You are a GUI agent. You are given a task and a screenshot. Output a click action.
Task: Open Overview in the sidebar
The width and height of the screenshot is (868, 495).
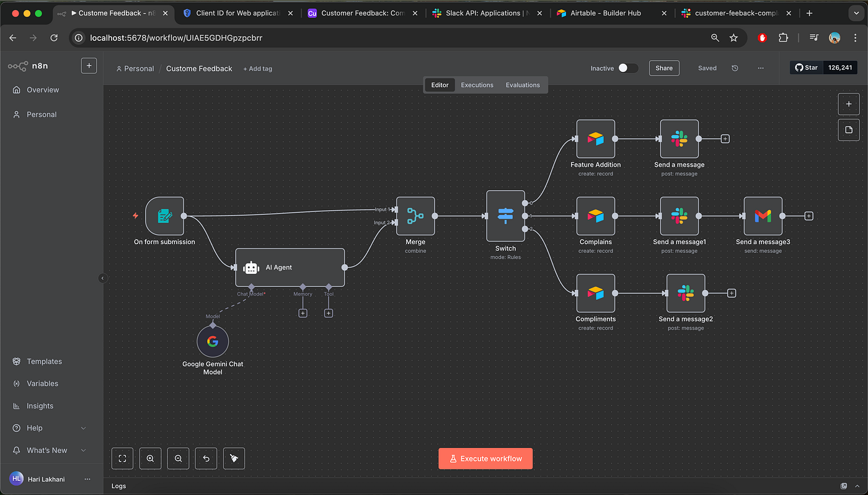click(x=51, y=90)
